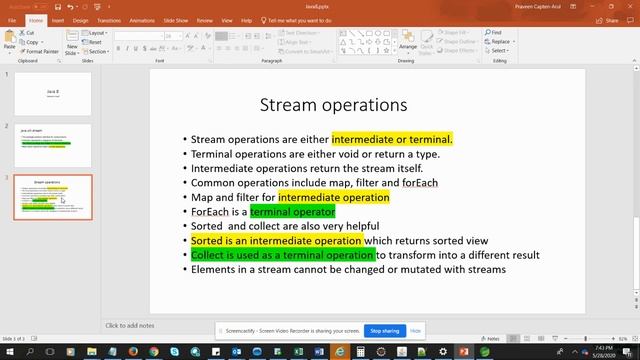Click Tell me what you want to do
This screenshot has width=640, height=360.
[x=296, y=20]
